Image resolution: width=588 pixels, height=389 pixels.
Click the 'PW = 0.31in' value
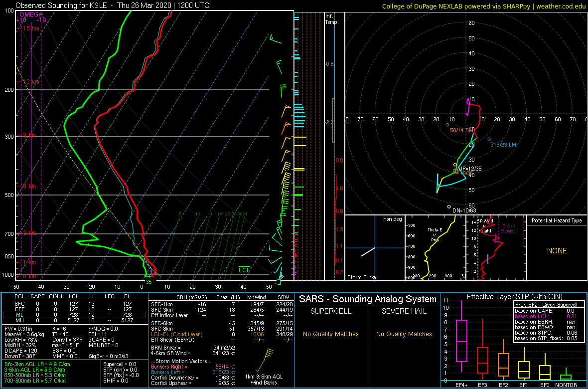click(x=19, y=328)
